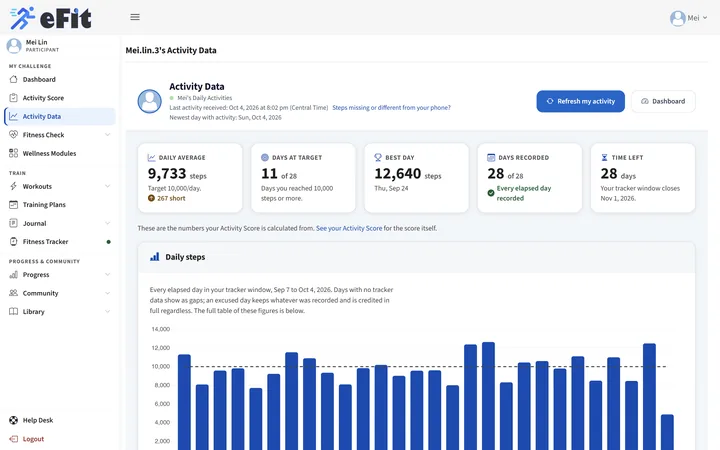This screenshot has height=450, width=720.
Task: Click Days at Target circle icon
Action: point(264,158)
